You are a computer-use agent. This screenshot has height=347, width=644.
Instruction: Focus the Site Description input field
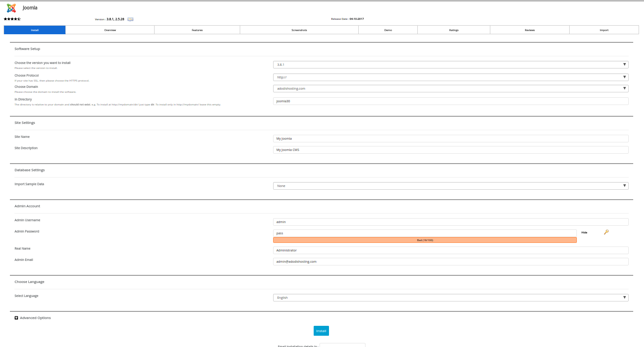point(451,150)
